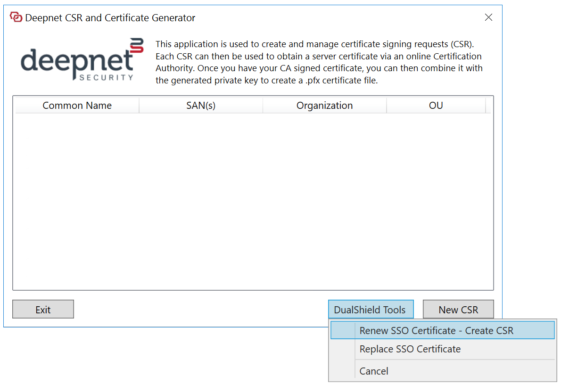The width and height of the screenshot is (561, 392).
Task: Choose Replace SSO Certificate from menu
Action: [410, 349]
